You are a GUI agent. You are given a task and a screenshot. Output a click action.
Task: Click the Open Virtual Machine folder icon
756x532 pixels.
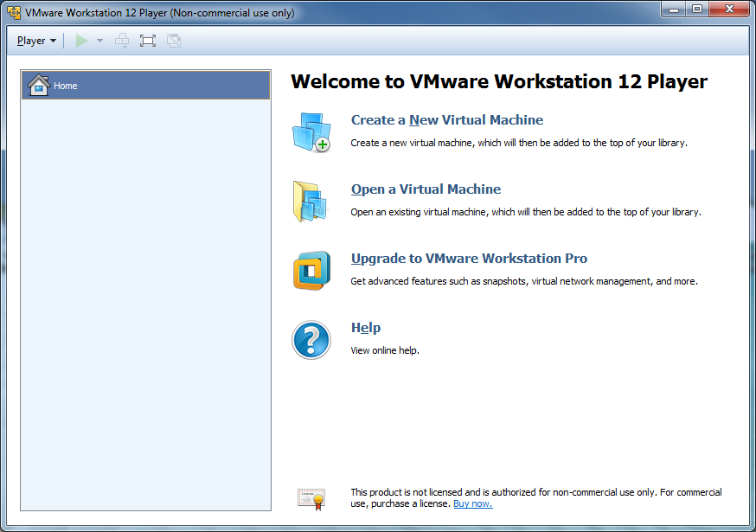click(x=311, y=202)
